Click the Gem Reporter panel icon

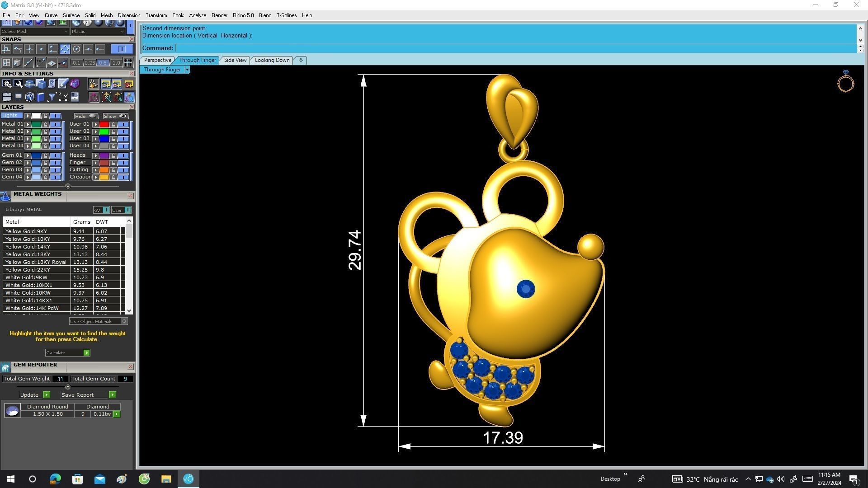click(x=5, y=367)
